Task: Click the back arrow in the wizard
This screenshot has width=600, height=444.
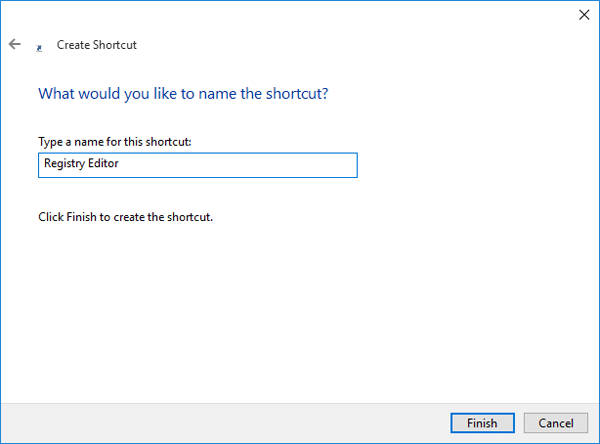Action: point(14,45)
